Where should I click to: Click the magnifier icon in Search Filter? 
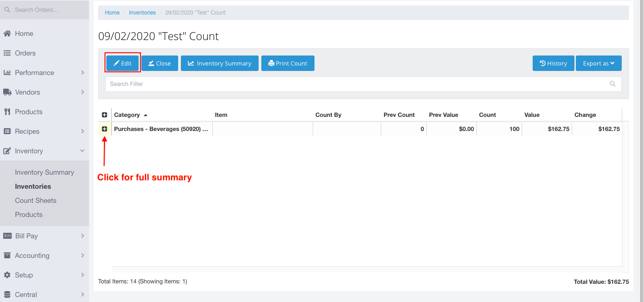613,84
